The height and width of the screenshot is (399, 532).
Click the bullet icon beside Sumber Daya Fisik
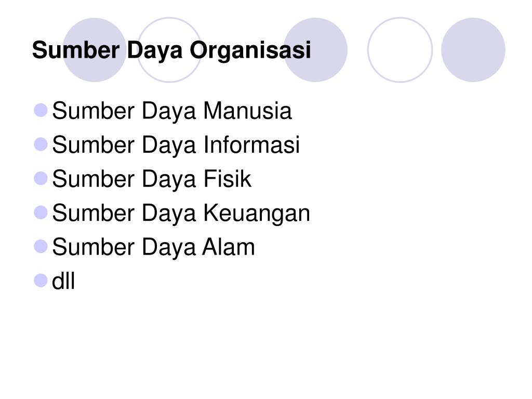(41, 178)
